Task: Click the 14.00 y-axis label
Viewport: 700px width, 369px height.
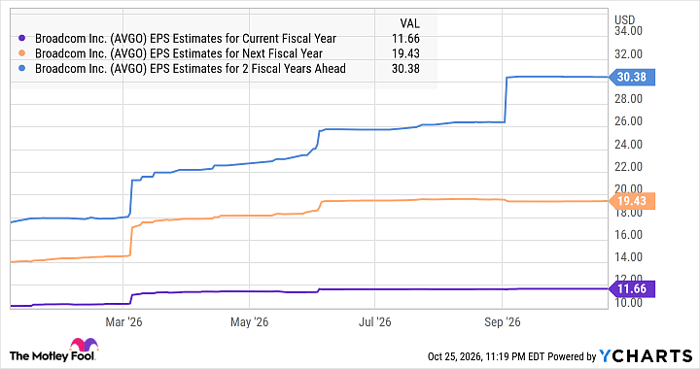Action: point(629,257)
